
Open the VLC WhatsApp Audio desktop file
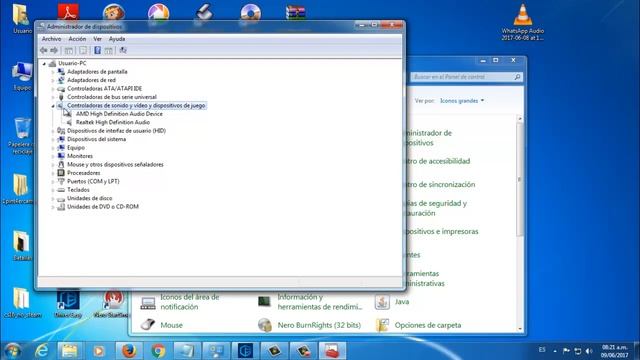pos(522,22)
